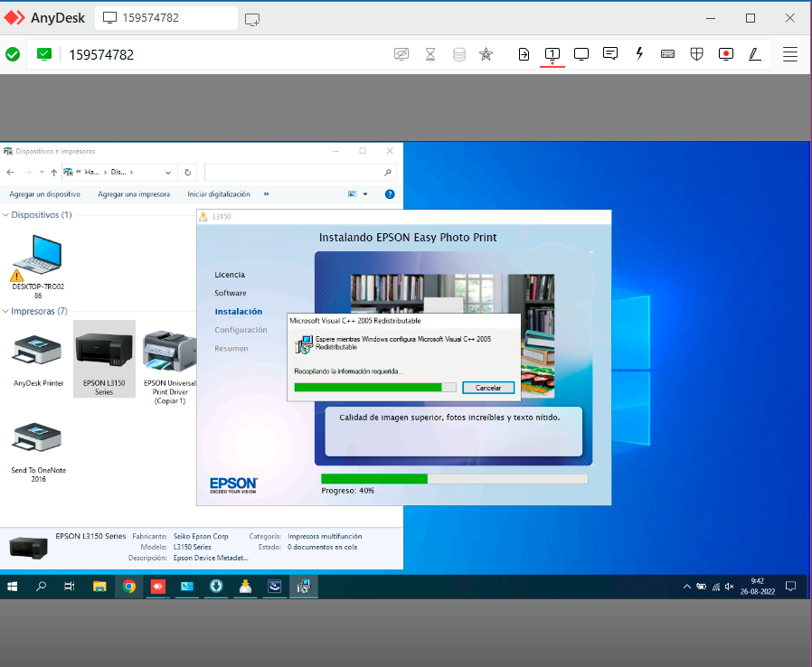Click Agregar una impresora

(x=134, y=194)
